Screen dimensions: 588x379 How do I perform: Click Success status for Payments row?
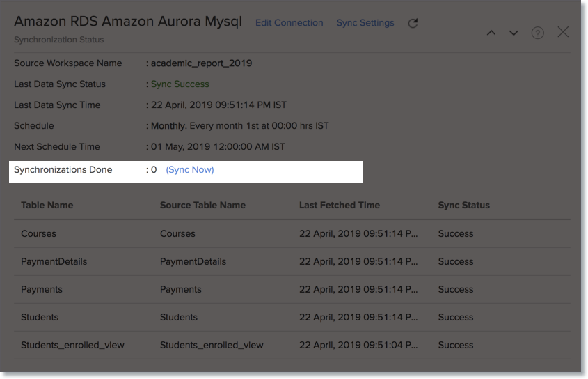(456, 290)
